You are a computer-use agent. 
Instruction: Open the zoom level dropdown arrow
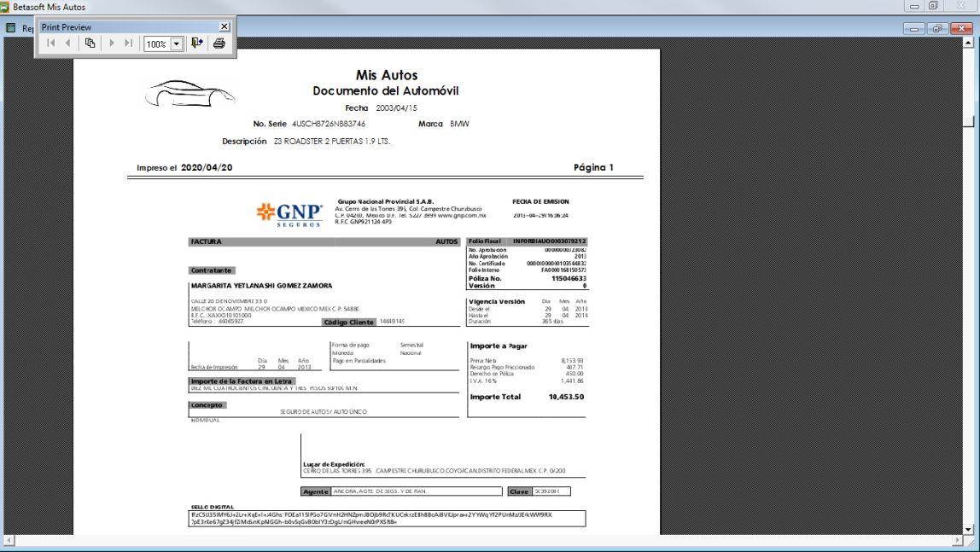176,44
